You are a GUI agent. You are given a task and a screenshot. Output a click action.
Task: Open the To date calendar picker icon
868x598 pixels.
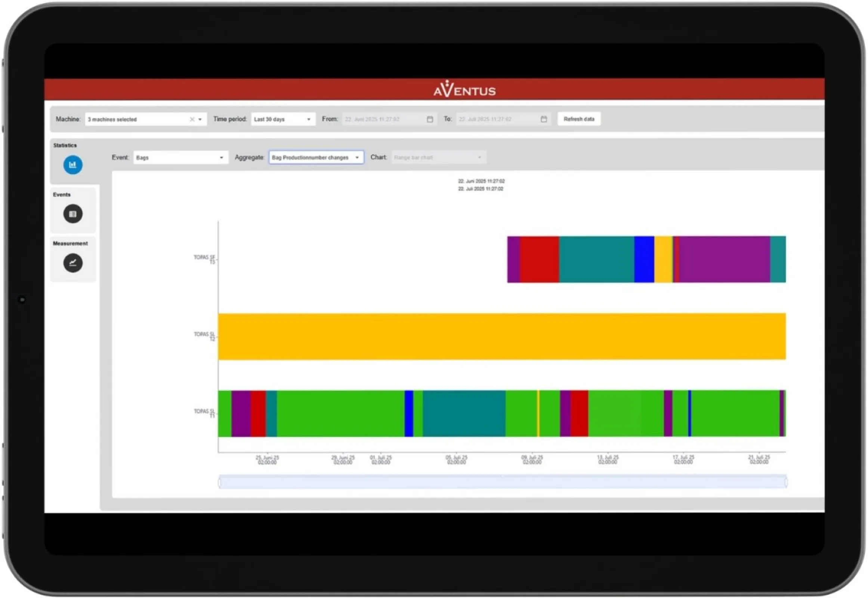(544, 119)
